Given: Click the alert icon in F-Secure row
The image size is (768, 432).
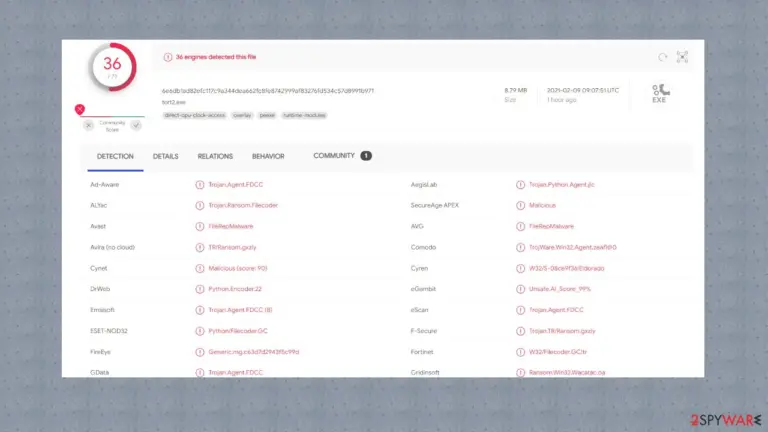Looking at the screenshot, I should (520, 331).
